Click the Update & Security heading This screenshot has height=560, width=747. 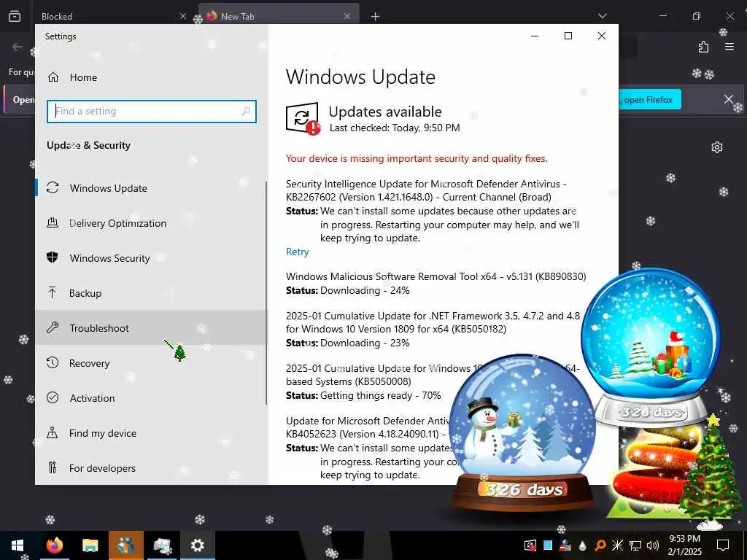88,145
